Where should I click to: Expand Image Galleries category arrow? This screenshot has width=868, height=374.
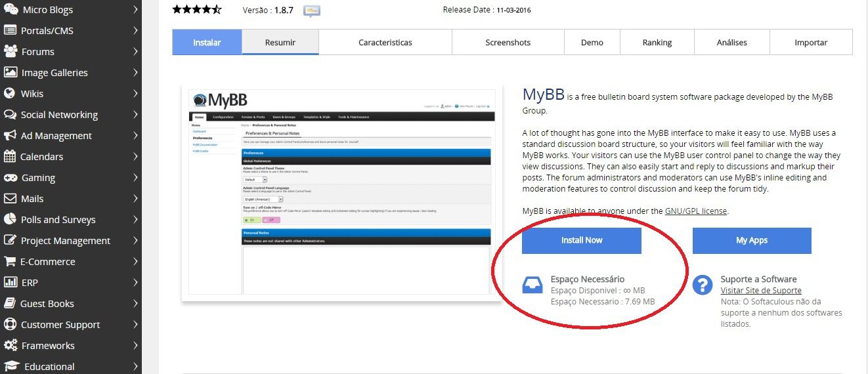click(135, 72)
